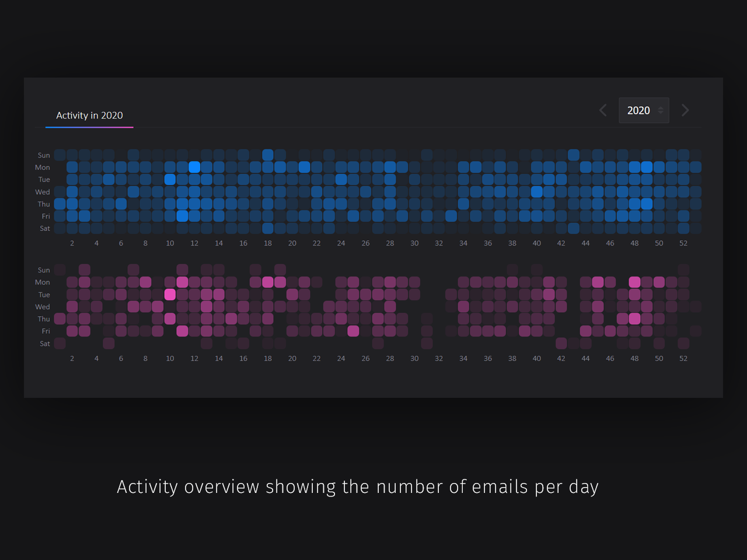Click the Sun row label on the blue heatmap
The height and width of the screenshot is (560, 747).
click(44, 155)
